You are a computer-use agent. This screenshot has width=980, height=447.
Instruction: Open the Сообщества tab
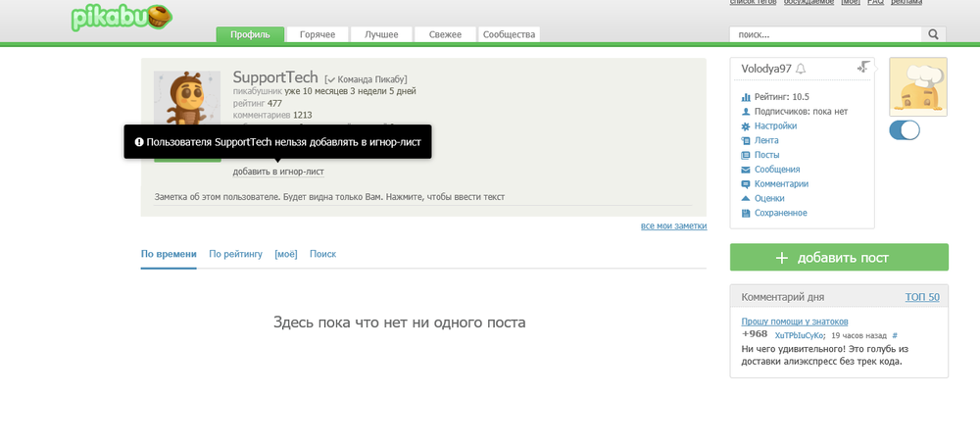(510, 34)
